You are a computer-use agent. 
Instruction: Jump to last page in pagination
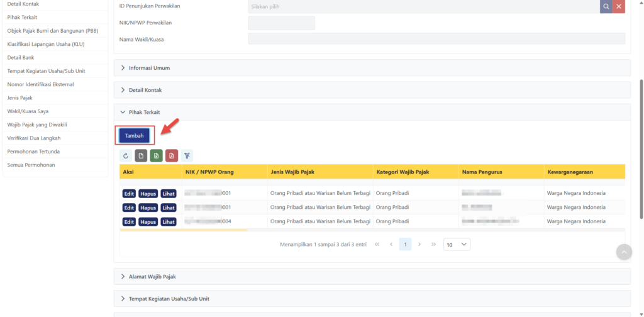[433, 244]
